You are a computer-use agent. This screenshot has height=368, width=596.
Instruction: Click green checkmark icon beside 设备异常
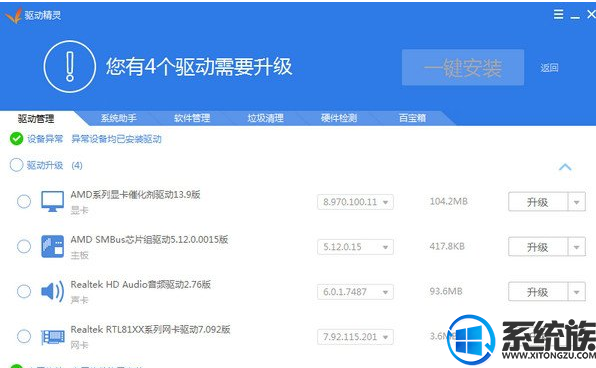16,139
